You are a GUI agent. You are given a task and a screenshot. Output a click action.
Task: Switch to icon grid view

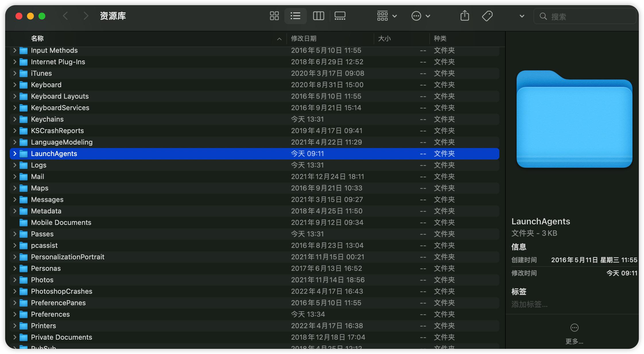(274, 16)
